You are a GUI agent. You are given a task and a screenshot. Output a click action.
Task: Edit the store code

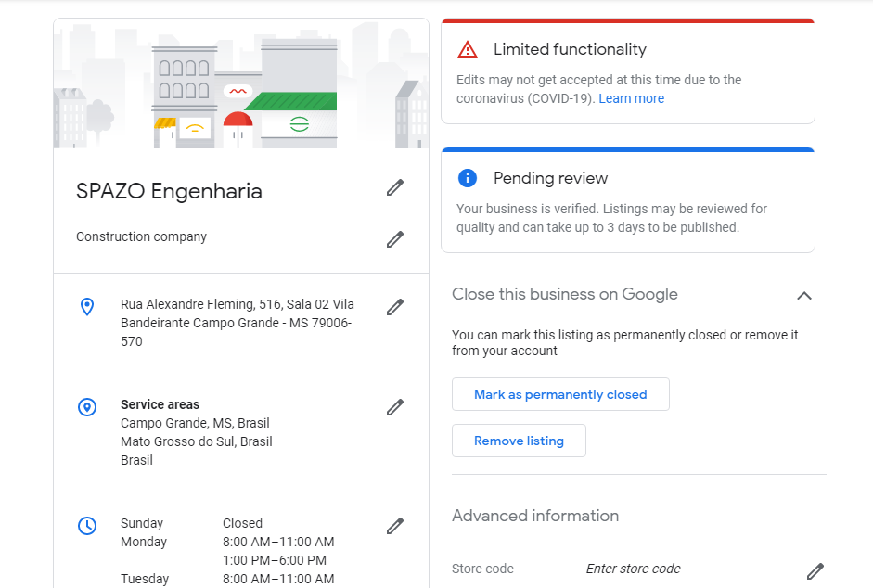pyautogui.click(x=815, y=571)
